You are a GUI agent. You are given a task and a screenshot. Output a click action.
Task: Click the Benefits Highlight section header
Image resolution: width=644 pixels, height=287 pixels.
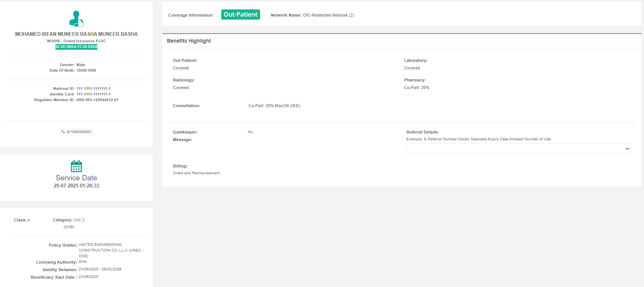point(189,41)
